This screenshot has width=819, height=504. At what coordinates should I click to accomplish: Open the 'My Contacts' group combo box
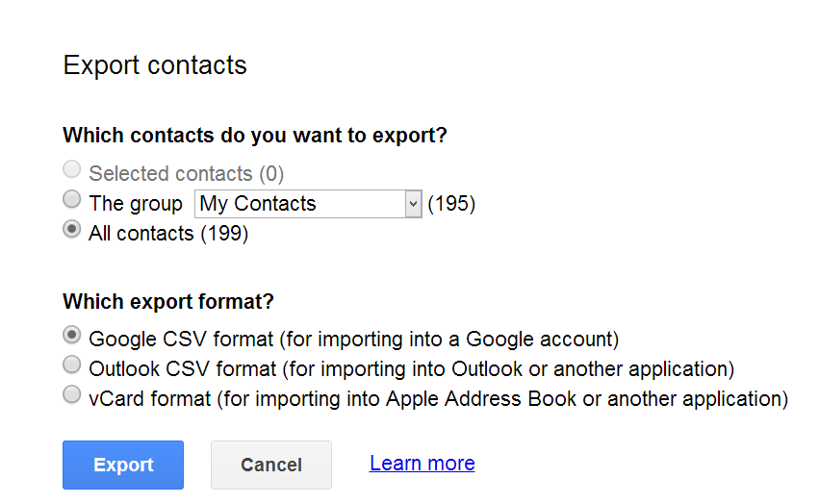tap(298, 204)
